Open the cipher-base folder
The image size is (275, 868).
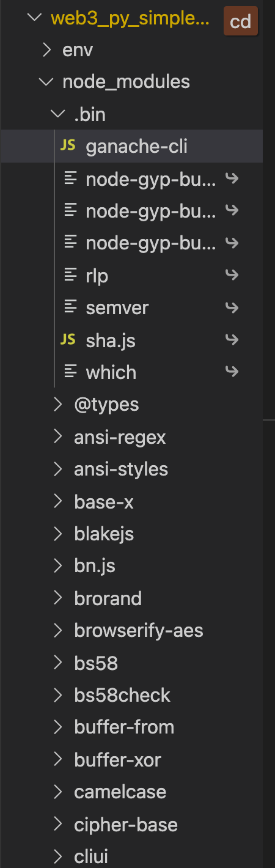(126, 824)
